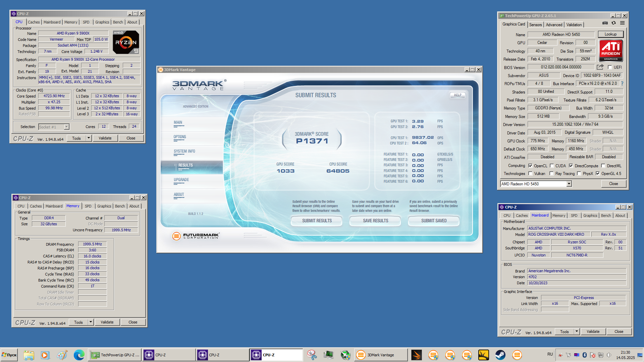The image size is (644, 362).
Task: Toggle the CUDA checkbox
Action: [551, 166]
